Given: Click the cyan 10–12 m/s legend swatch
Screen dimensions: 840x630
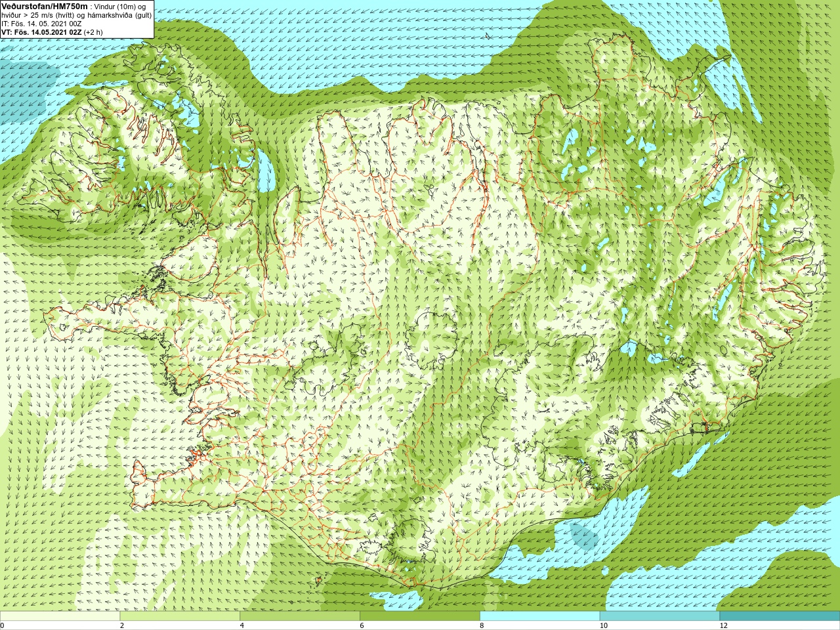Looking at the screenshot, I should (x=660, y=616).
